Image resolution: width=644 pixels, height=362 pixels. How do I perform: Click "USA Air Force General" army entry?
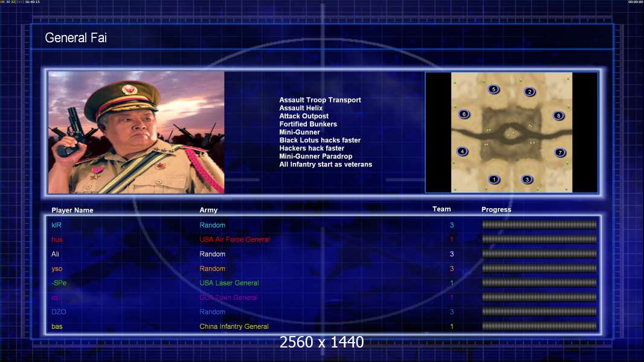tap(234, 240)
